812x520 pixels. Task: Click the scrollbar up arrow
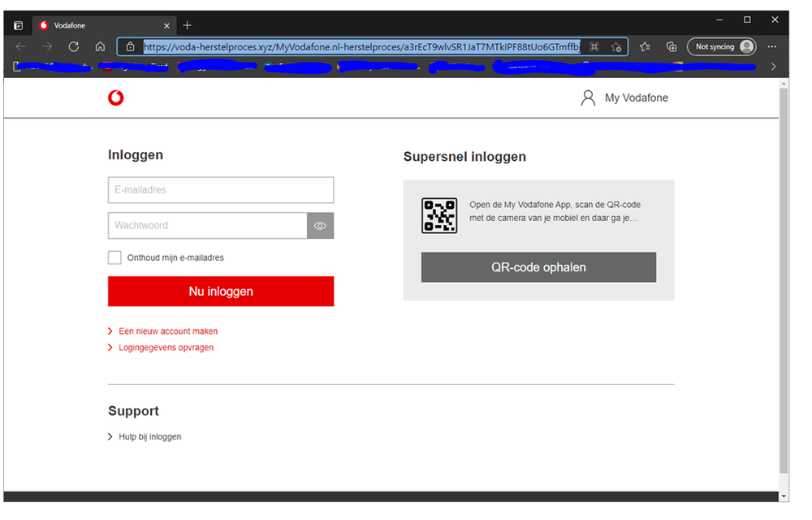pos(784,84)
